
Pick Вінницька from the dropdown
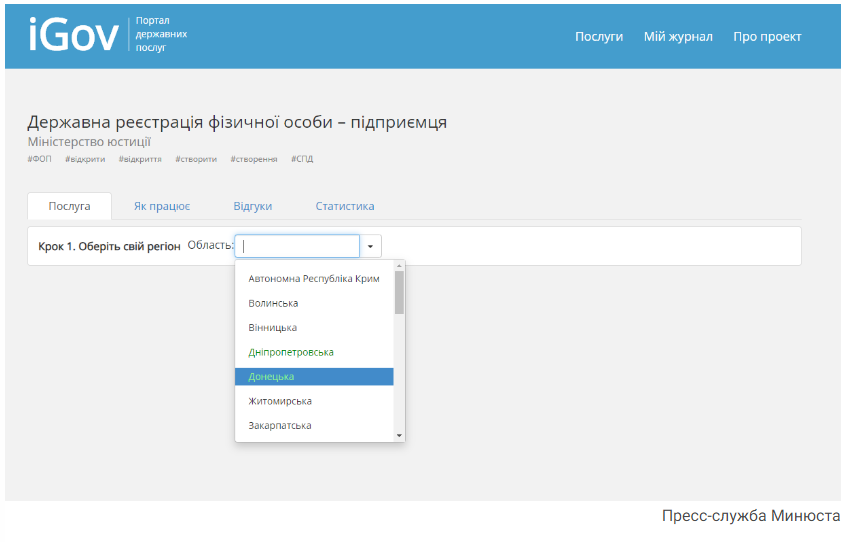[x=272, y=328]
